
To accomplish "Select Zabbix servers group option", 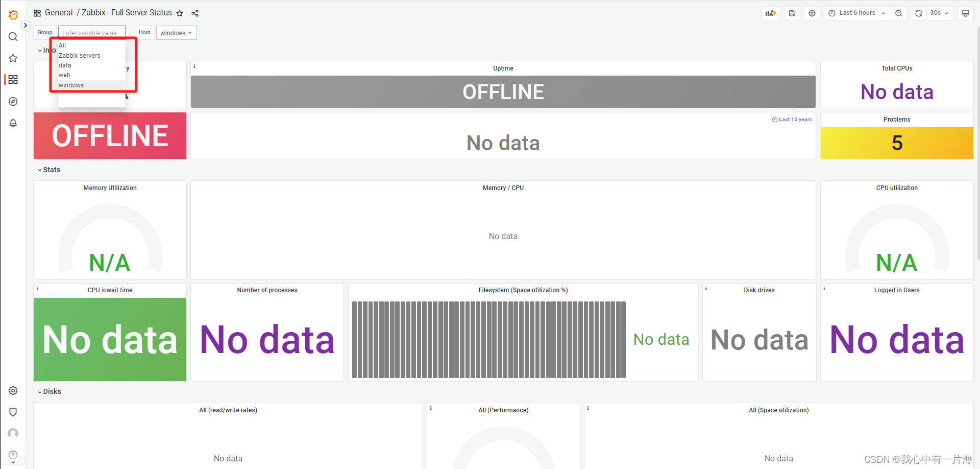I will pyautogui.click(x=92, y=56).
